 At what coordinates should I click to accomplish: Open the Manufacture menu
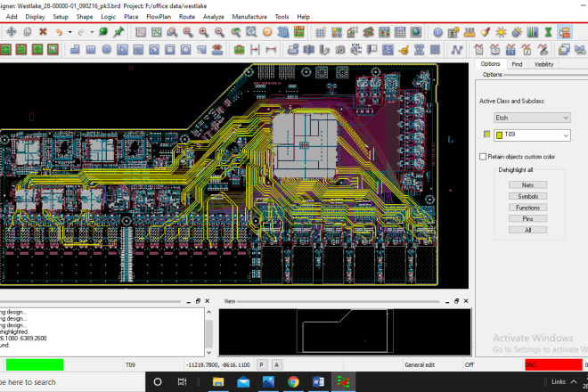pyautogui.click(x=249, y=17)
